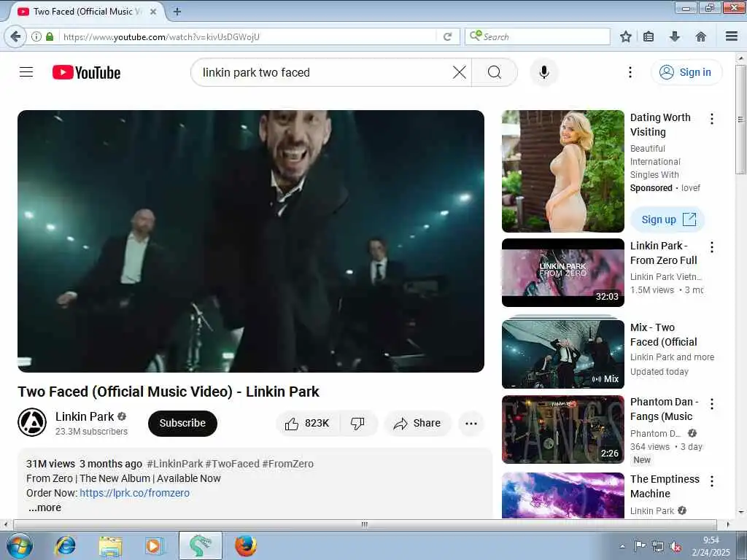Open Phantom Dan - Fangs video thumbnail
Image resolution: width=747 pixels, height=560 pixels.
[562, 429]
